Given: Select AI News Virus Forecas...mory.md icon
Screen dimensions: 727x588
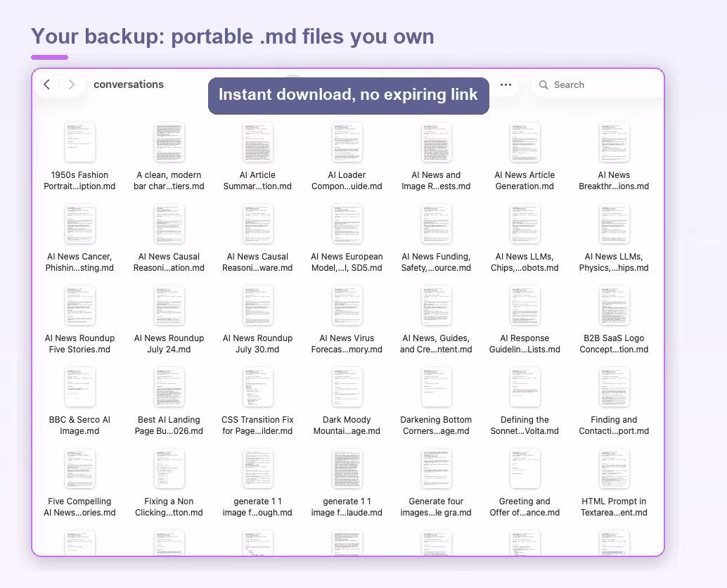Looking at the screenshot, I should point(347,305).
